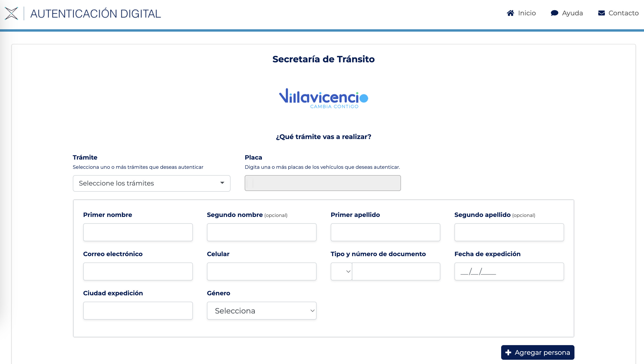Image resolution: width=644 pixels, height=364 pixels.
Task: Focus the Ciudad expedición field
Action: (138, 311)
